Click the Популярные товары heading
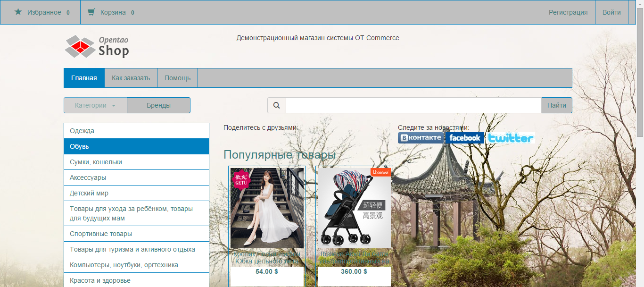The image size is (644, 287). 280,155
